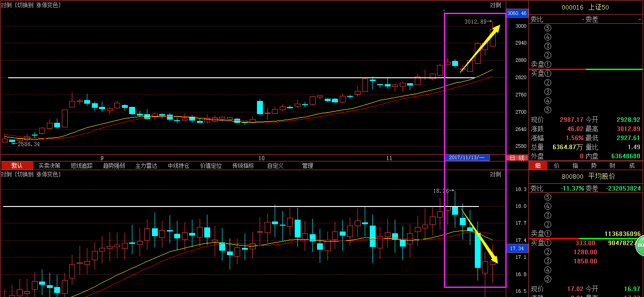Click the 日线 period button
644x297 pixels.
[x=516, y=158]
